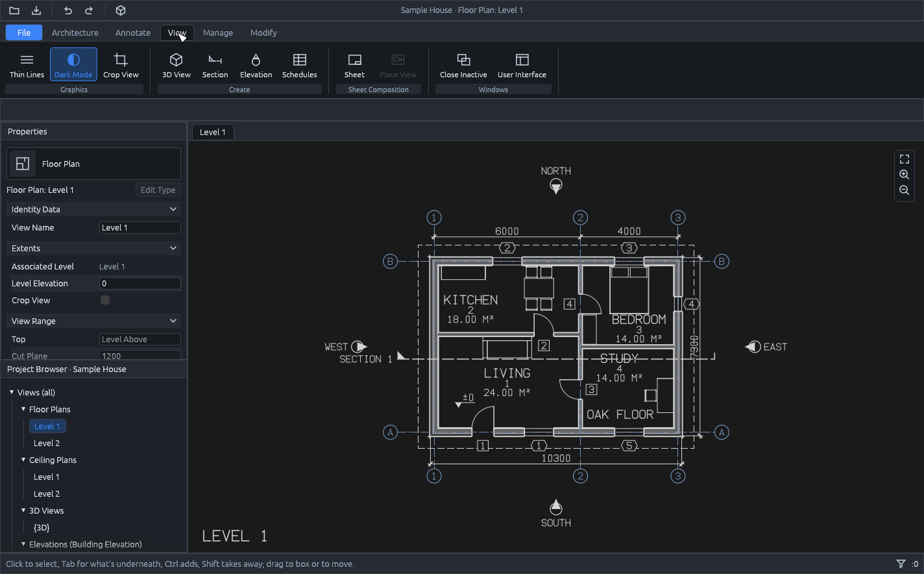Open Schedules tool
Screen dimensions: 924x574
(x=299, y=65)
